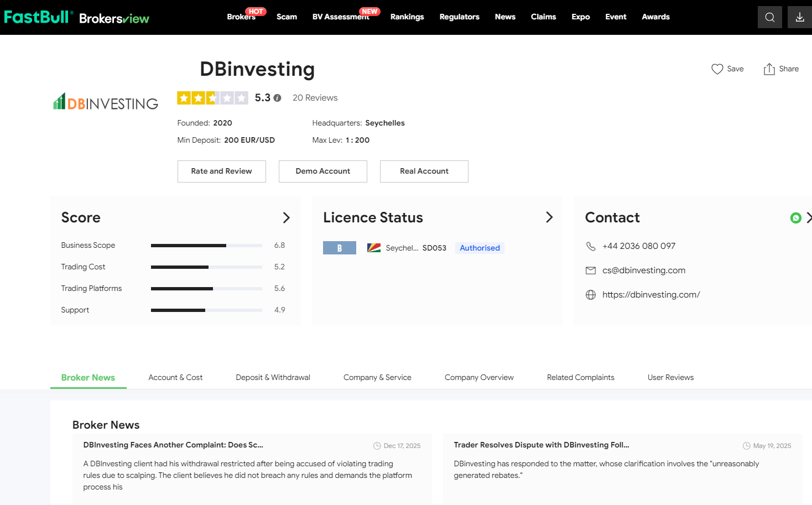Click the DBInvesting broker logo

coord(106,102)
